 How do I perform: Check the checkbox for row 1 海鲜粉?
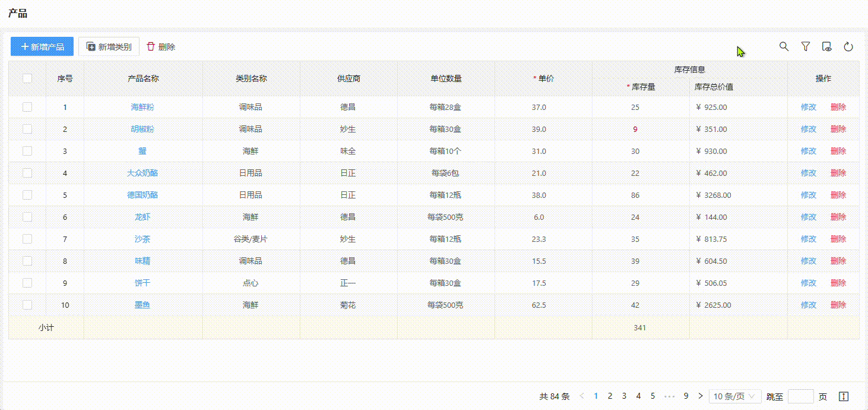tap(27, 107)
